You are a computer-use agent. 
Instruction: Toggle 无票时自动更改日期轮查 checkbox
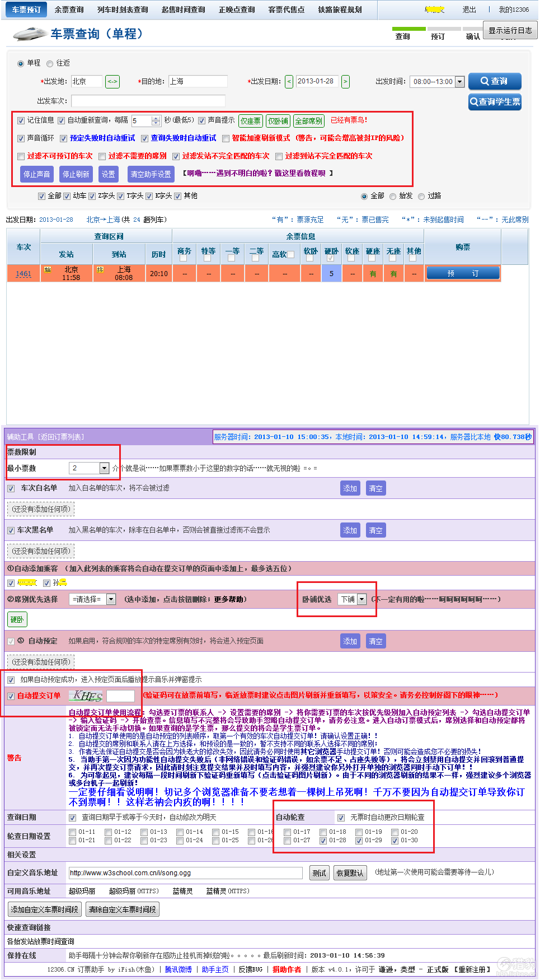coord(341,818)
